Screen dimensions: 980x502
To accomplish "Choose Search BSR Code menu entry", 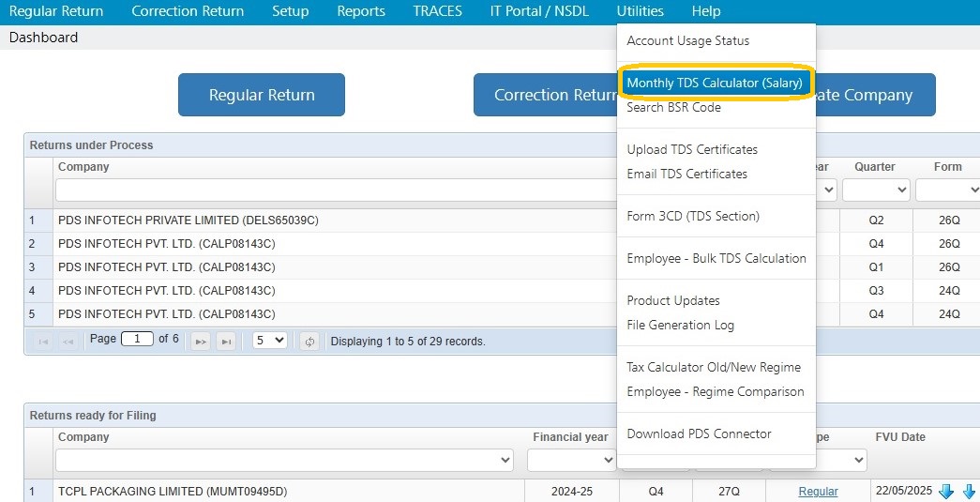I will coord(673,107).
